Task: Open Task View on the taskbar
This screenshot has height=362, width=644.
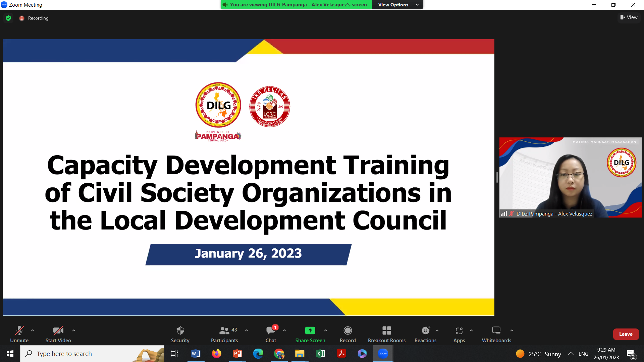Action: (x=174, y=354)
